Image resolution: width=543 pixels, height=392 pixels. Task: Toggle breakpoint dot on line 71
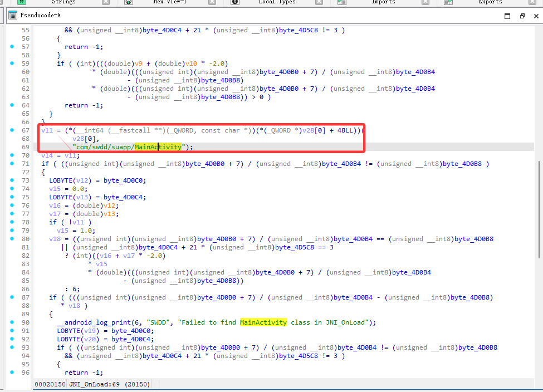tap(12, 164)
